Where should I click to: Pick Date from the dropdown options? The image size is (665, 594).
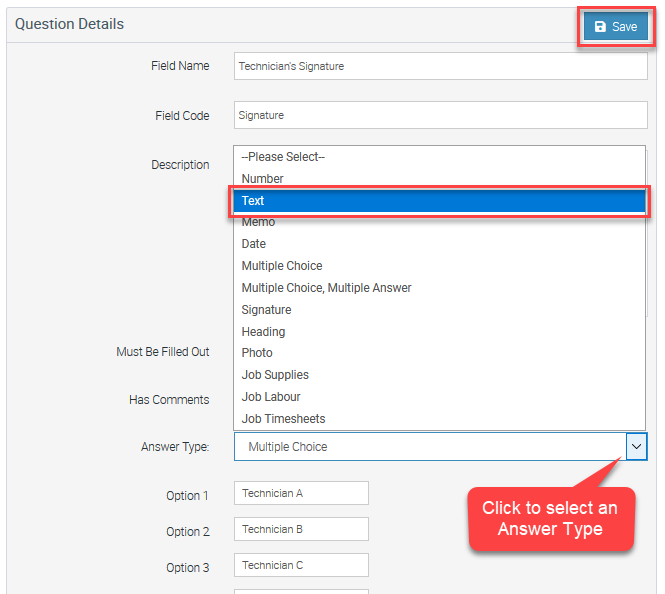tap(439, 244)
